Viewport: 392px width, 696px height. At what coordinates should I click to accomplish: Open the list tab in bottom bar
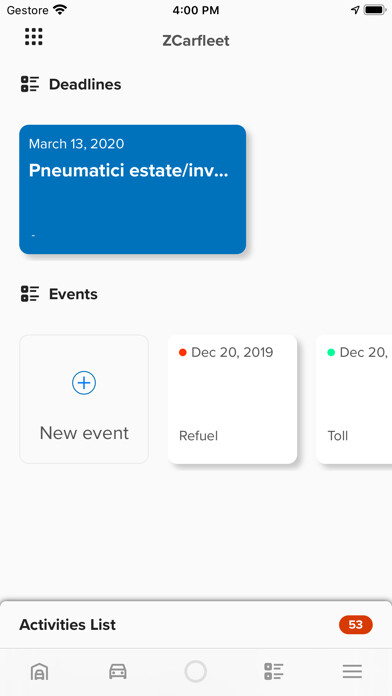coord(274,671)
